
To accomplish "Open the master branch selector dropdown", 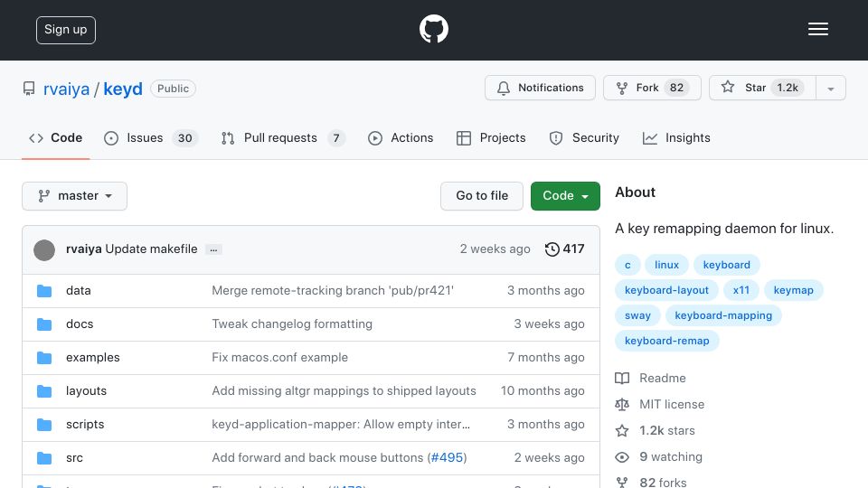I will click(75, 196).
